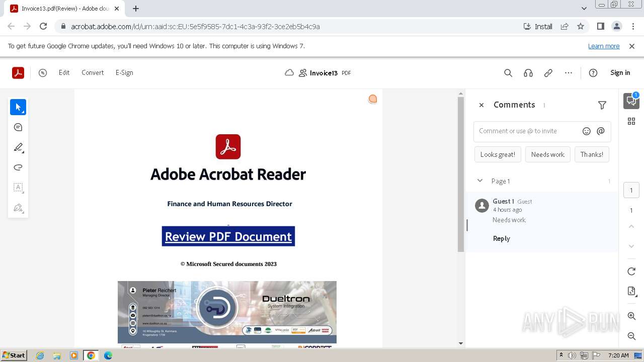Screen dimensions: 644x362
Task: Choose the 'Thanks!' quick reply
Action: point(592,154)
